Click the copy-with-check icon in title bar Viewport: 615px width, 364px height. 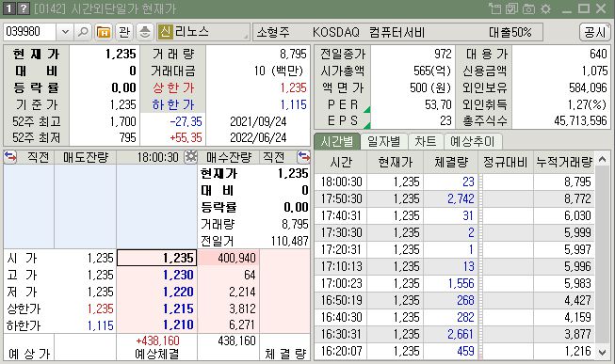511,8
